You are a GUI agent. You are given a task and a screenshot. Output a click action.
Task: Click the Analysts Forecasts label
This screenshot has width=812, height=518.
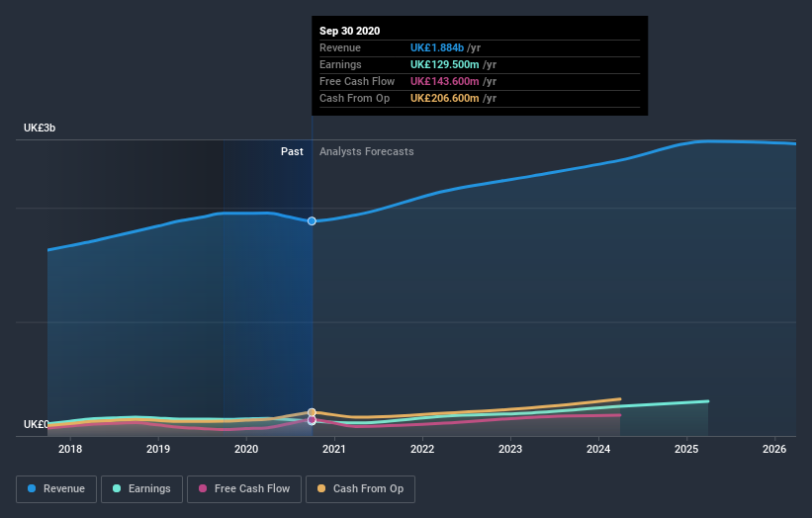coord(367,151)
